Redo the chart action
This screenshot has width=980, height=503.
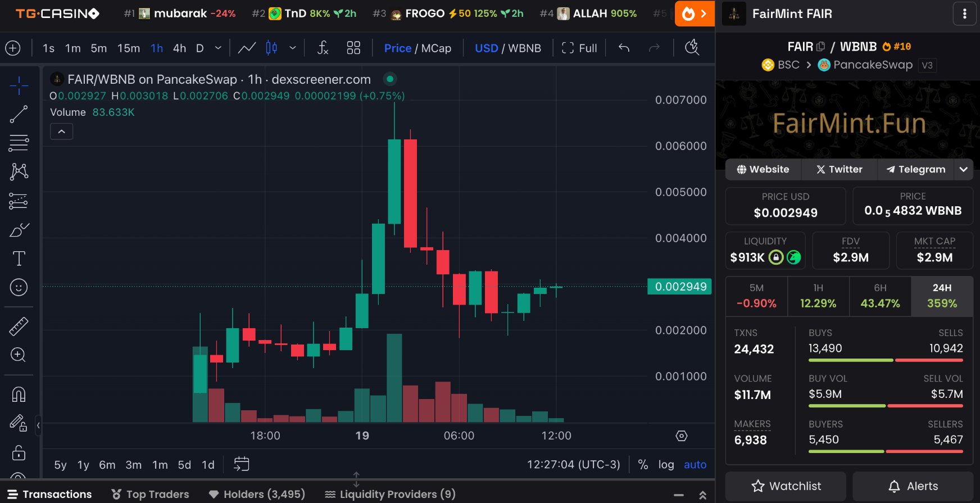[654, 48]
